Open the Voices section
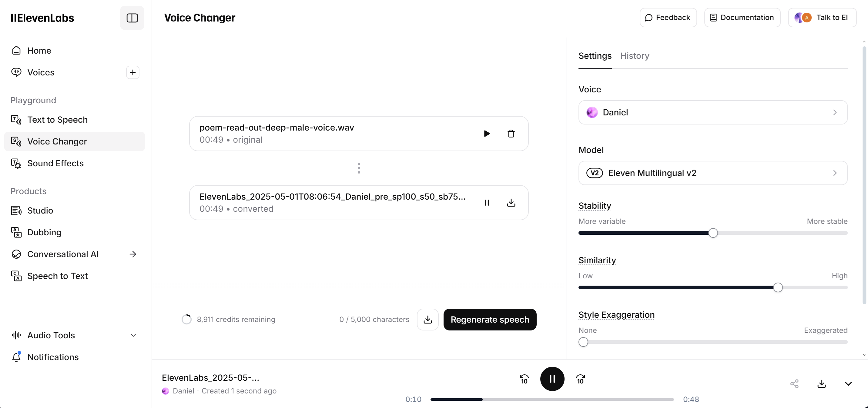Image resolution: width=868 pixels, height=408 pixels. [x=40, y=72]
